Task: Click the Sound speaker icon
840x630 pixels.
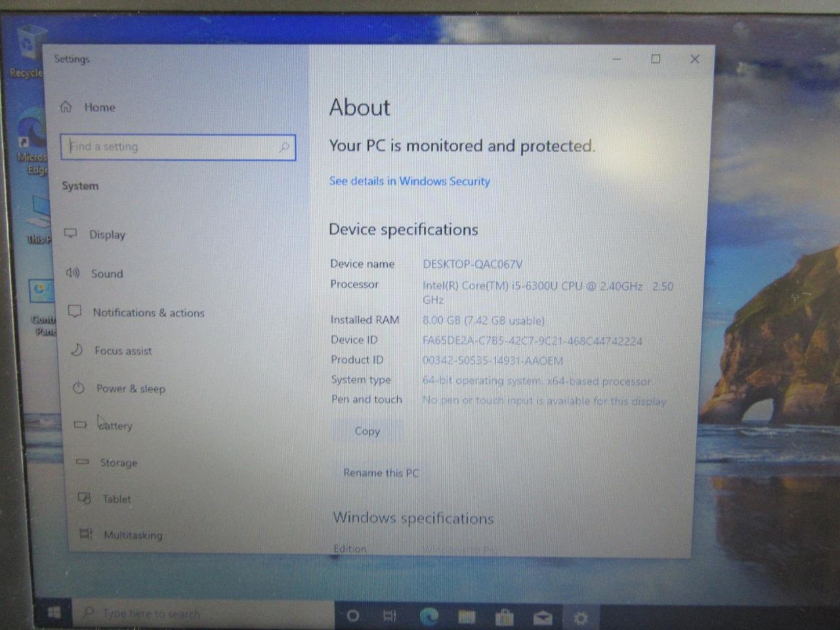Action: click(73, 272)
